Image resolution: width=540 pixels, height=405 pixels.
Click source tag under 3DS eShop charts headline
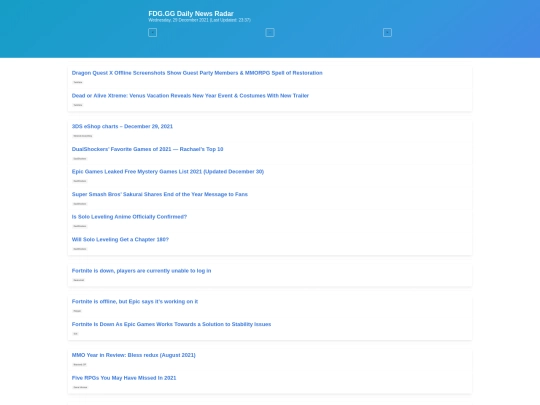click(83, 136)
